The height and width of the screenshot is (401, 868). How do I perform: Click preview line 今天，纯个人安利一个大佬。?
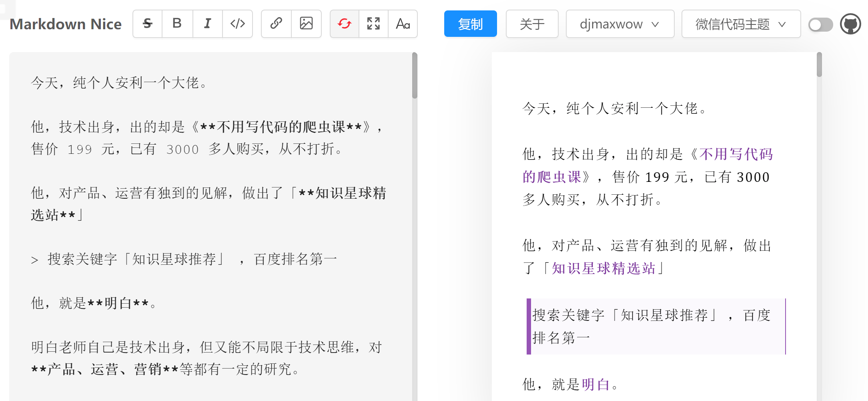(615, 108)
